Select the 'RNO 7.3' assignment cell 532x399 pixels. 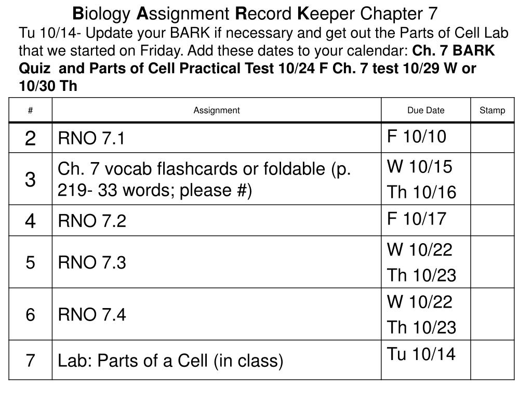[217, 262]
